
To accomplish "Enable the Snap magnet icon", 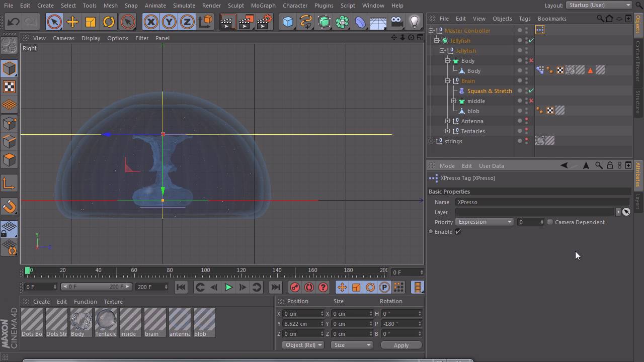I will tap(10, 206).
